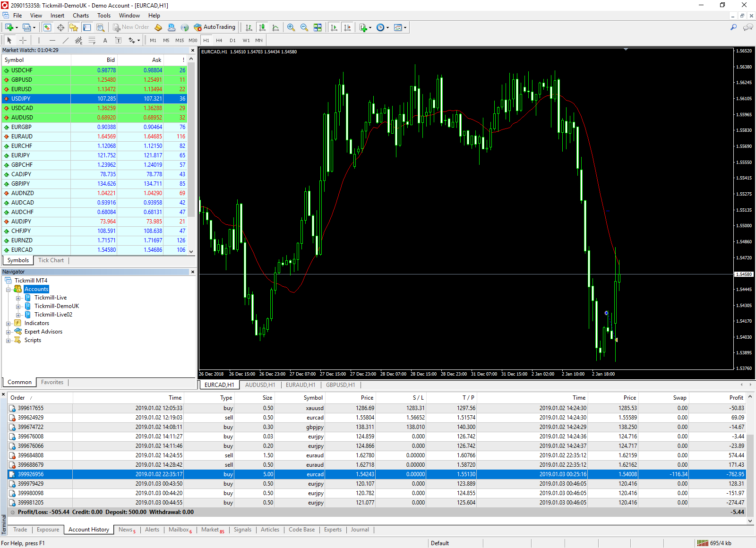This screenshot has height=548, width=756.
Task: Open the New Chart dropdown arrow
Action: 17,28
